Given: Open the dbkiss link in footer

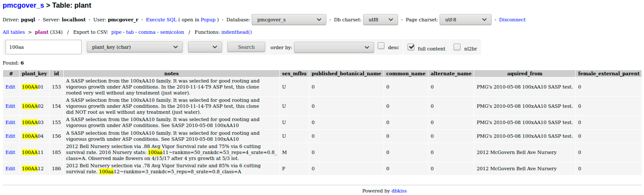Looking at the screenshot, I should pyautogui.click(x=399, y=191).
